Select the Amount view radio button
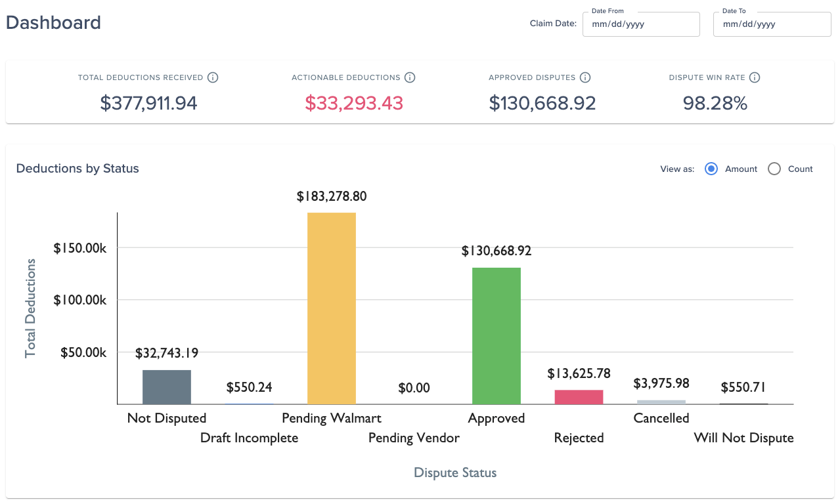 point(711,169)
